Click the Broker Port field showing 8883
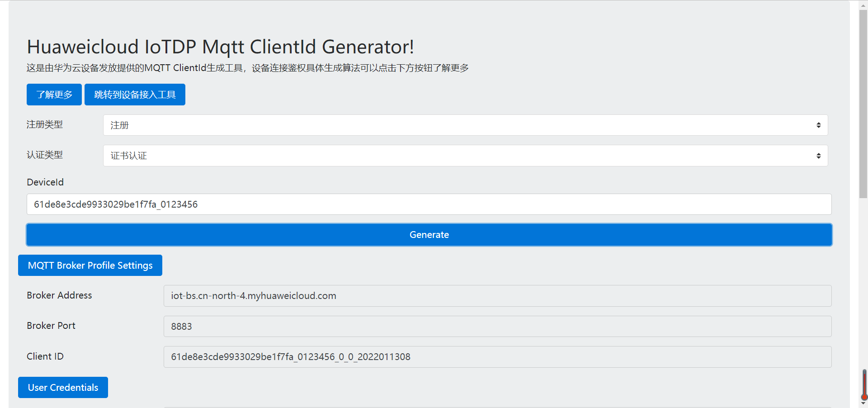868x408 pixels. 497,326
